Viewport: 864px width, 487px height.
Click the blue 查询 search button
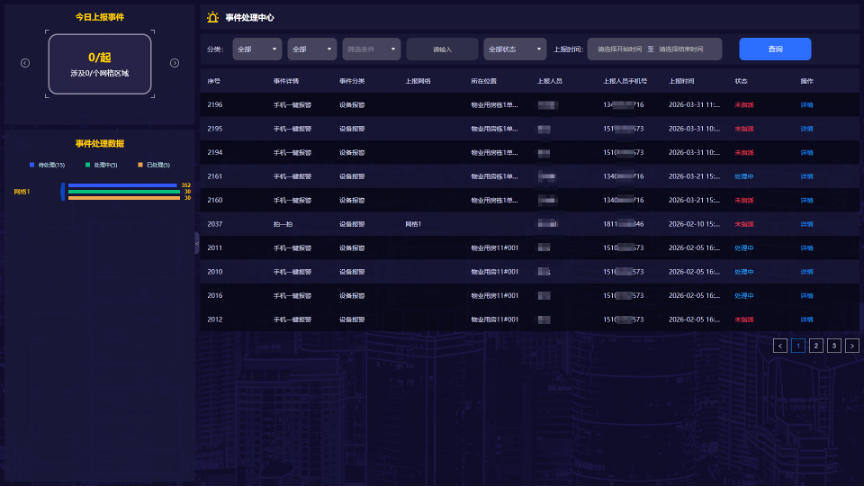[x=775, y=49]
